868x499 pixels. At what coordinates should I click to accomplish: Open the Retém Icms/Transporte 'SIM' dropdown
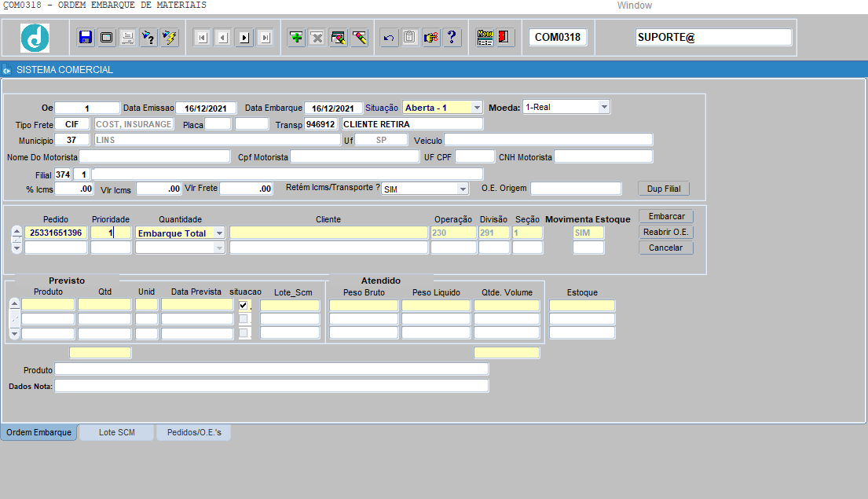click(463, 189)
